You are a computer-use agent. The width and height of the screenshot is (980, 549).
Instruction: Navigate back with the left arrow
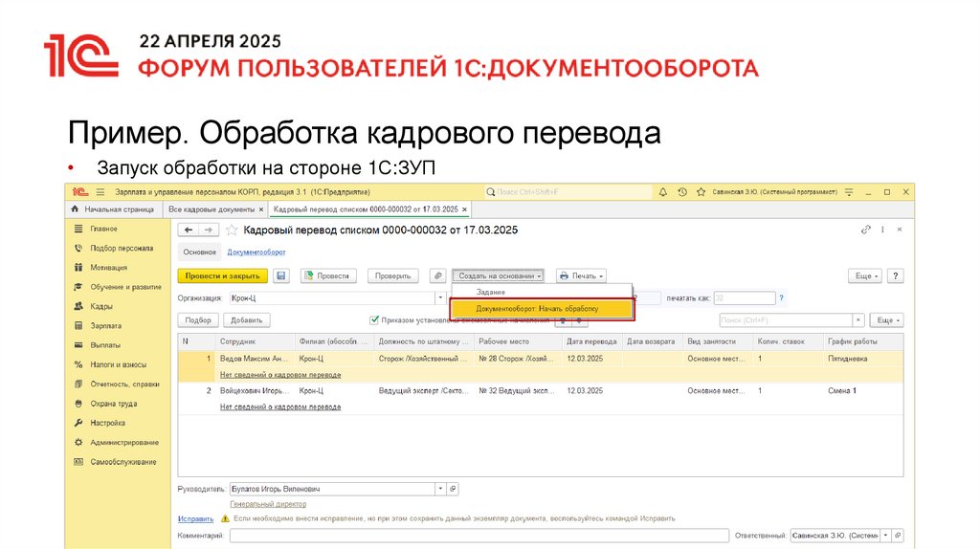coord(189,230)
